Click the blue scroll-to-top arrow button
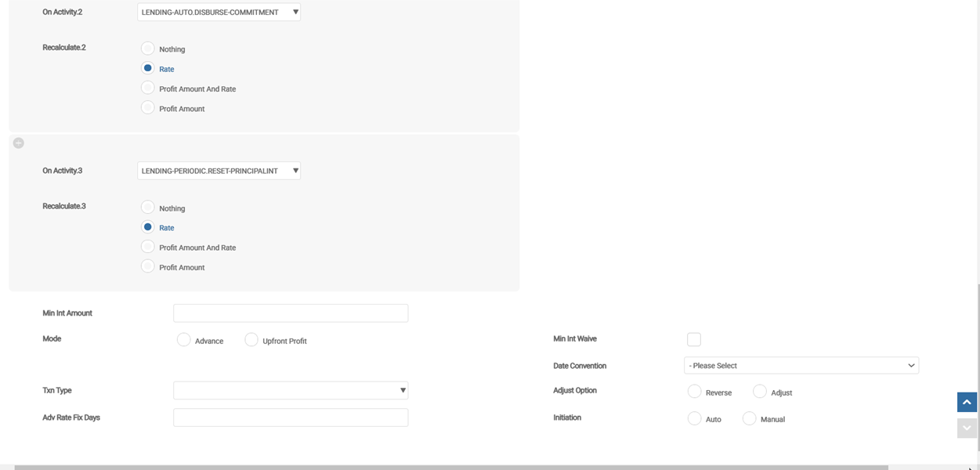The width and height of the screenshot is (980, 470). [967, 402]
